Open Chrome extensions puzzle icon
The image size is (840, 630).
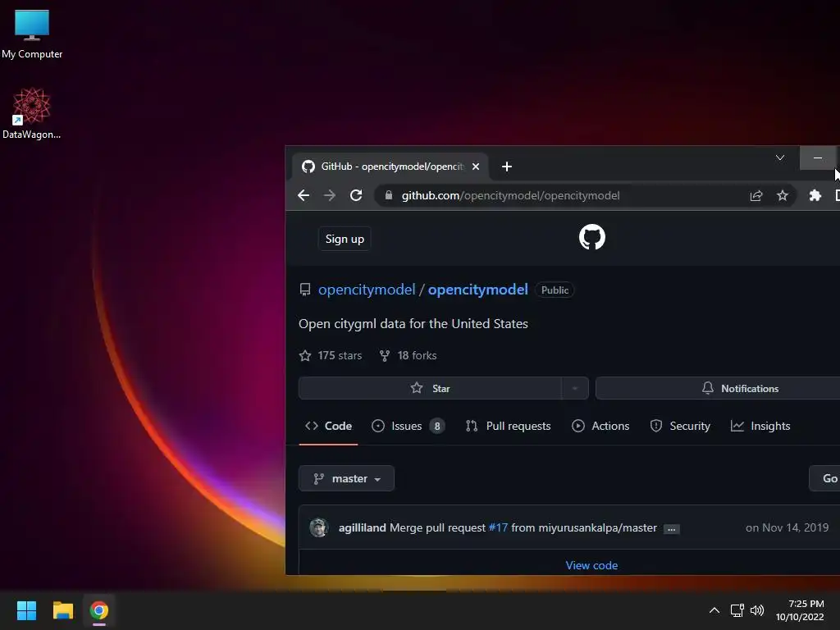(x=815, y=195)
